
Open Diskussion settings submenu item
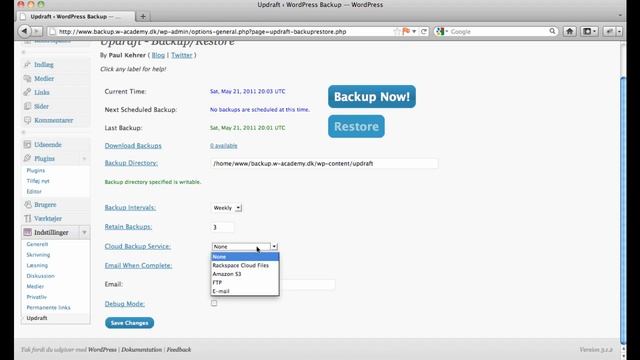pyautogui.click(x=40, y=276)
